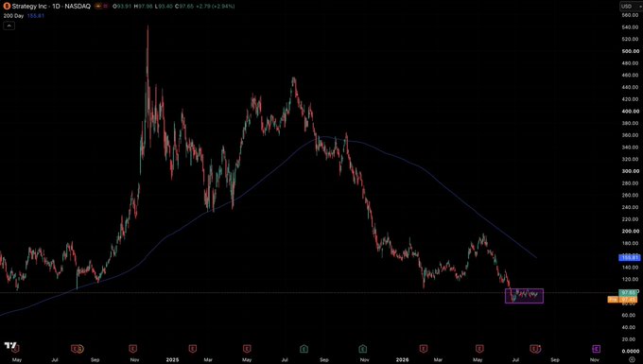Viewport: 643px width, 364px height.
Task: Click the blue 155.81 moving-average price label
Action: point(629,257)
